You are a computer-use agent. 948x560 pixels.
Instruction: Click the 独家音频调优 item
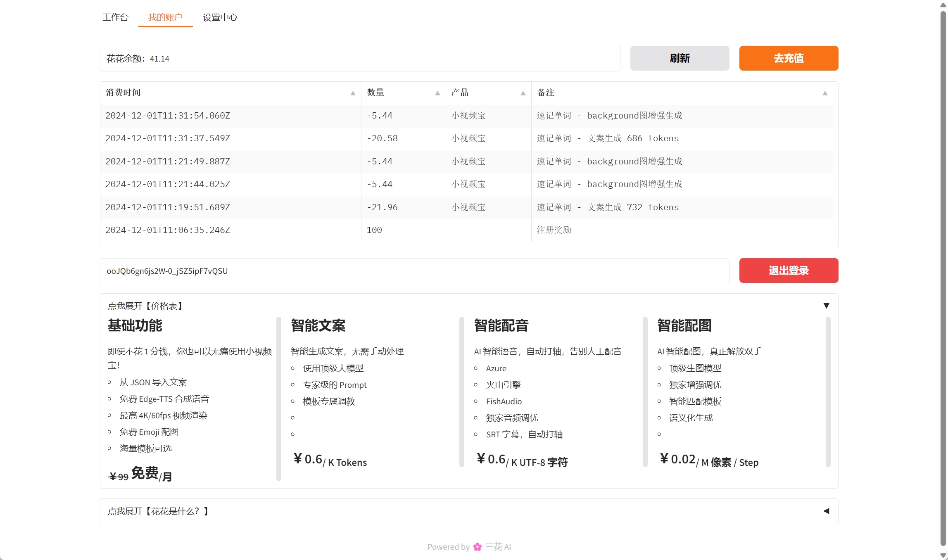(512, 418)
